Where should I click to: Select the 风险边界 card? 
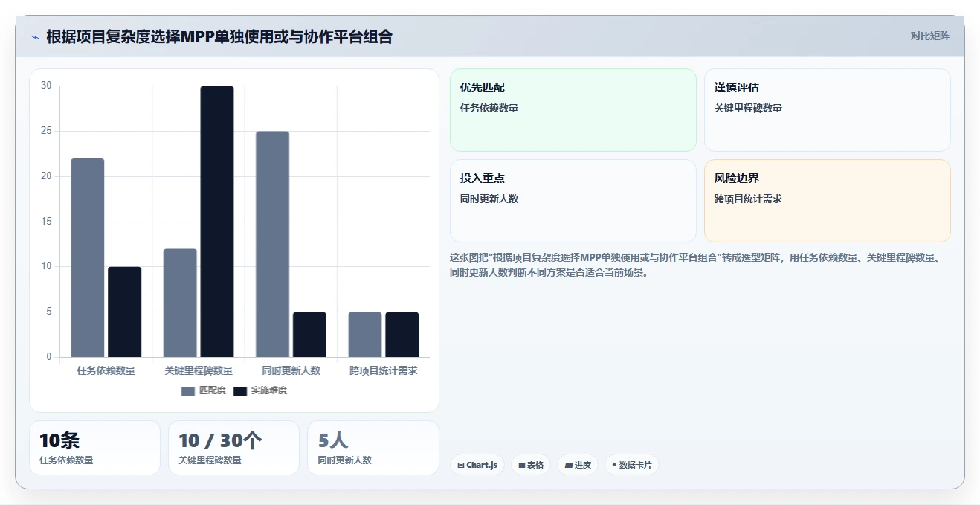(828, 201)
